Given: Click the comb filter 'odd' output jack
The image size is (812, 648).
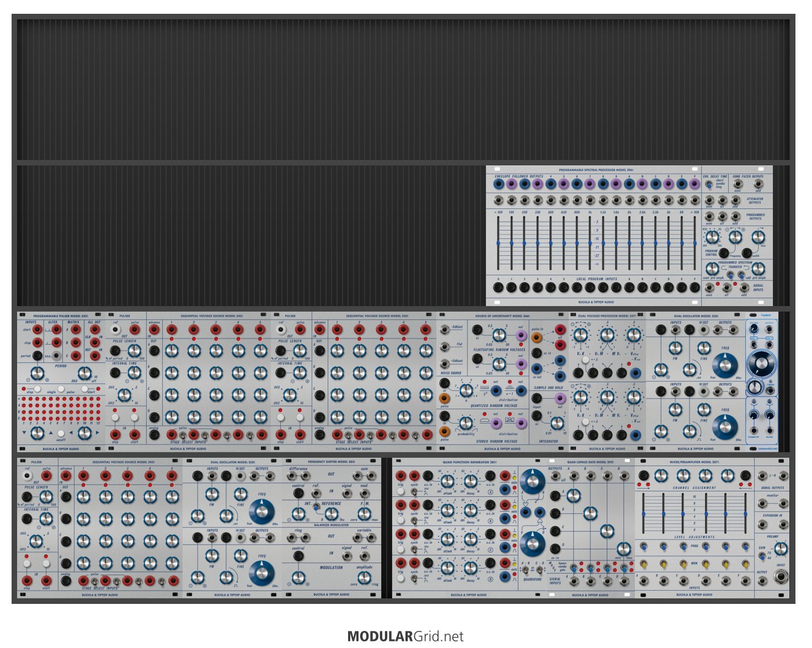Looking at the screenshot, I should coord(758,184).
